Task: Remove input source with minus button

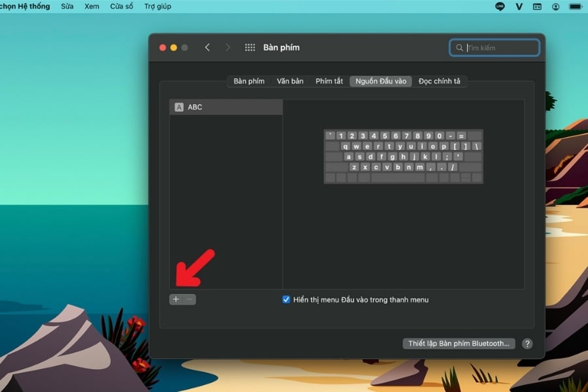Action: tap(189, 299)
